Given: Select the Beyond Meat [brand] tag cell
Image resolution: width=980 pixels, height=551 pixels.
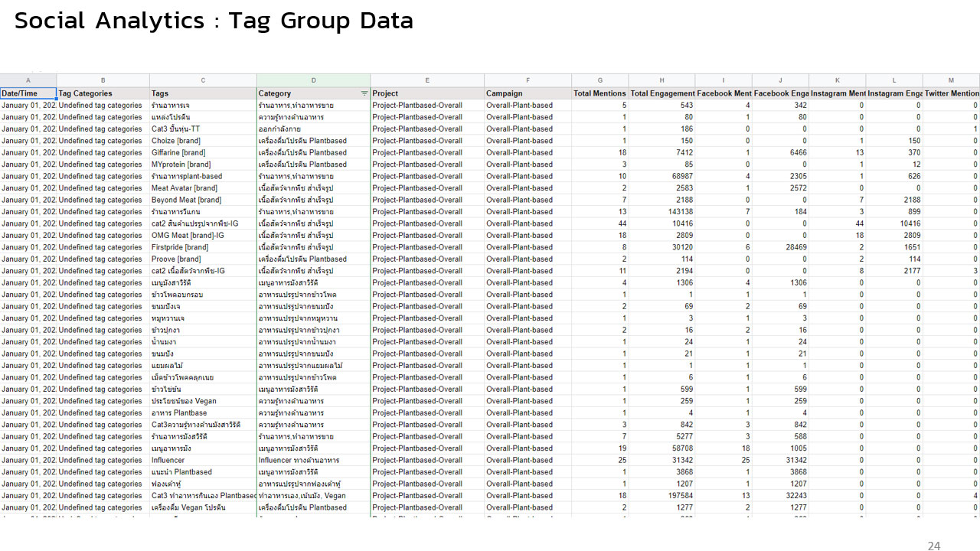Looking at the screenshot, I should [x=203, y=200].
